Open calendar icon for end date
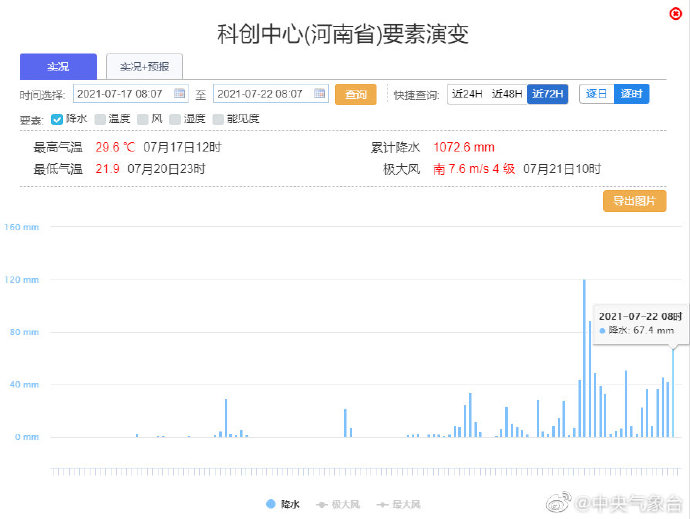This screenshot has height=519, width=690. pos(319,93)
